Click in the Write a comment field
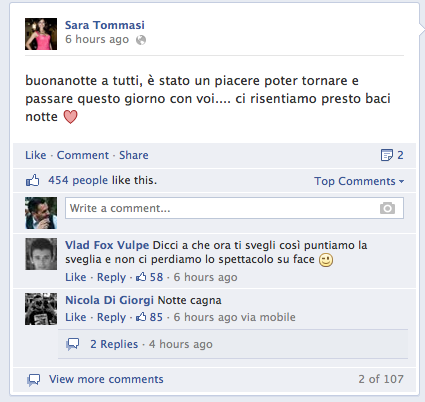Image resolution: width=425 pixels, height=402 pixels. tap(234, 208)
